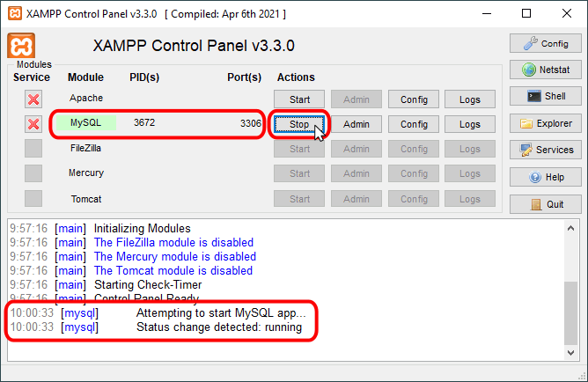Start the Apache module
Viewport: 588px width, 382px height.
[x=299, y=99]
